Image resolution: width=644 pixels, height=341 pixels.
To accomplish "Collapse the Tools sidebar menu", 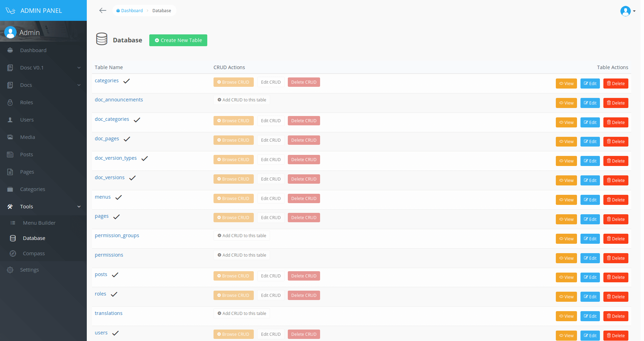I will [43, 207].
